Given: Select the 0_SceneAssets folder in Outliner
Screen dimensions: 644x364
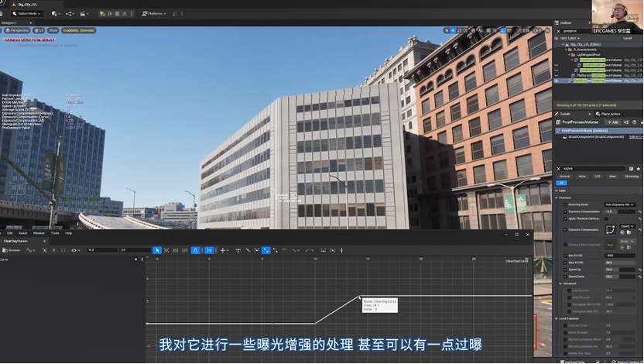Looking at the screenshot, I should pos(585,50).
